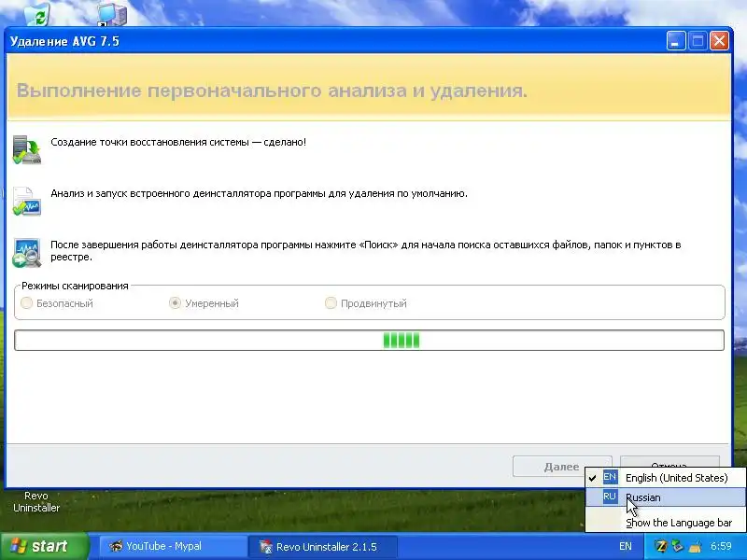Click the tray icon next to the clock
Image resolution: width=747 pixels, height=560 pixels.
click(x=695, y=547)
